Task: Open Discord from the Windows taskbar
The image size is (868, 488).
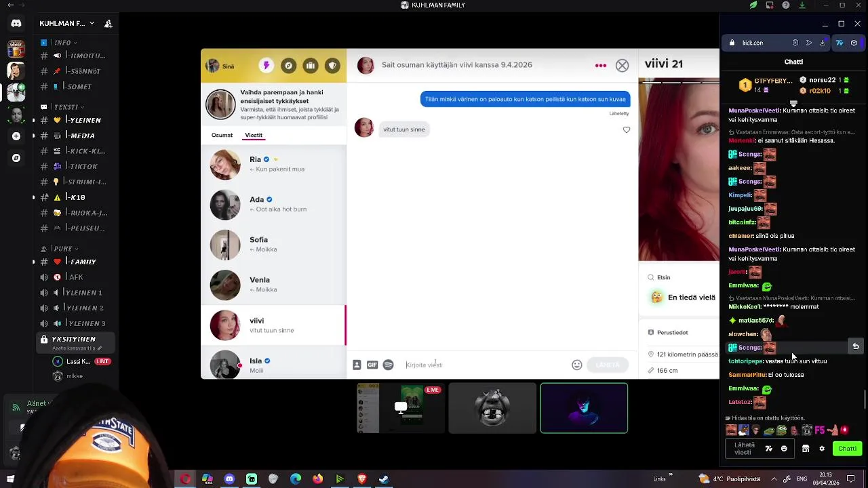Action: (229, 479)
